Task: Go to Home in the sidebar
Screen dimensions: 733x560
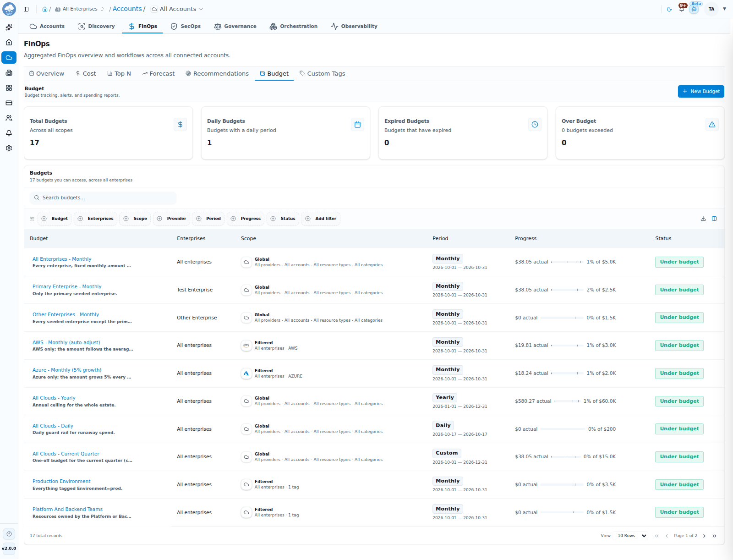Action: [x=9, y=43]
